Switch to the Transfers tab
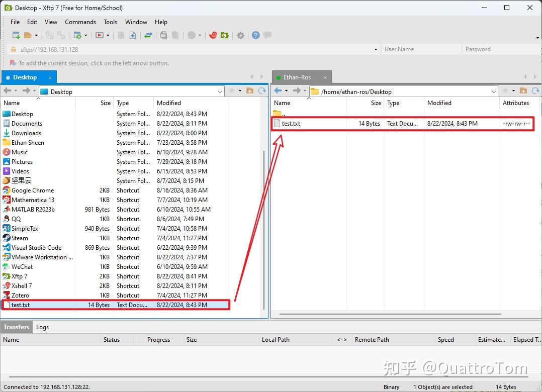This screenshot has width=542, height=392. click(x=16, y=327)
